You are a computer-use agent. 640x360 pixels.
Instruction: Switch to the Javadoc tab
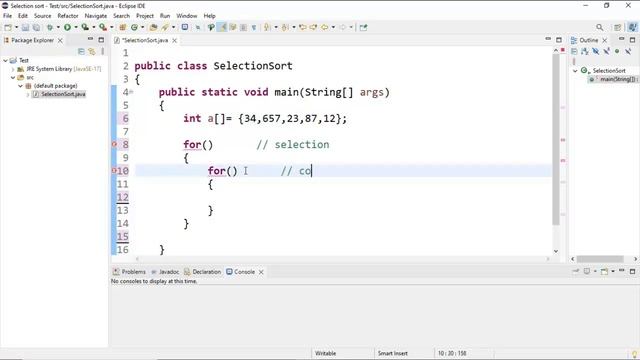[x=165, y=272]
